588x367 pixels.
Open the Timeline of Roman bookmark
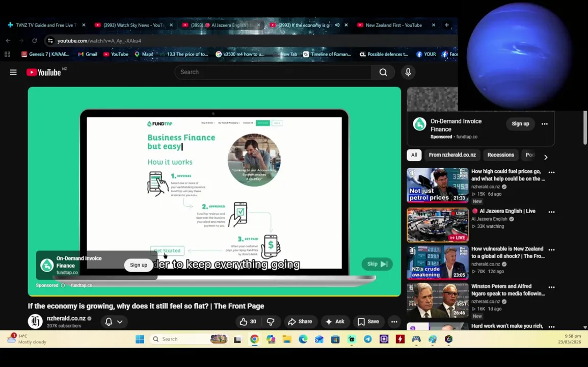(327, 54)
